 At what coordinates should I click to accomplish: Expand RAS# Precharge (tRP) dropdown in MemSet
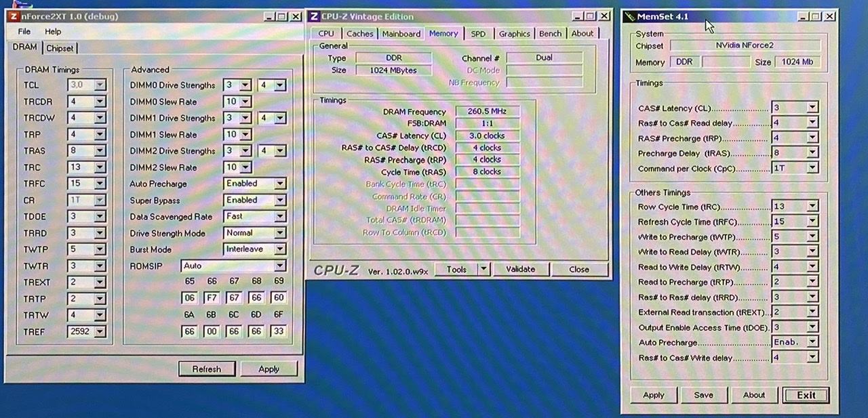point(812,138)
